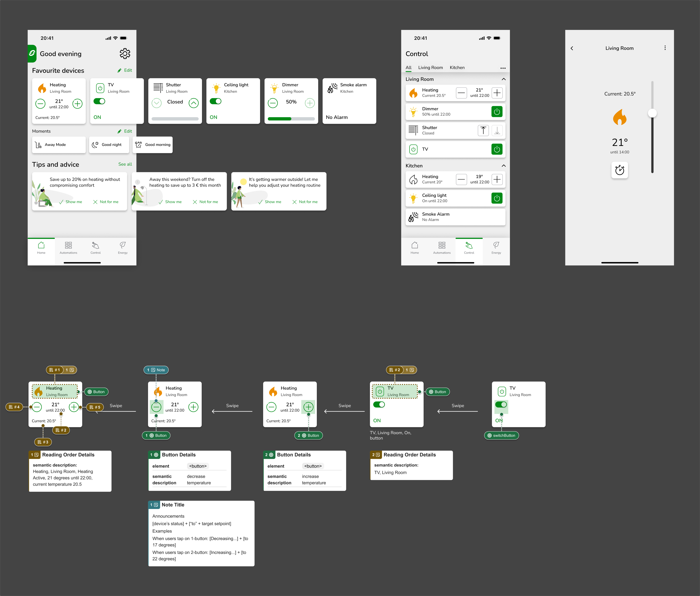700x596 pixels.
Task: Show me the heating savings tip
Action: pyautogui.click(x=71, y=202)
